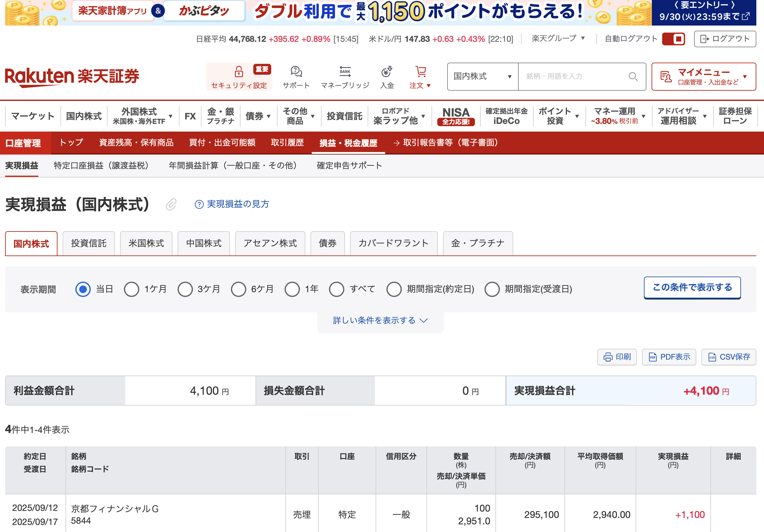The height and width of the screenshot is (532, 764).
Task: Click the Support chat icon
Action: 296,72
